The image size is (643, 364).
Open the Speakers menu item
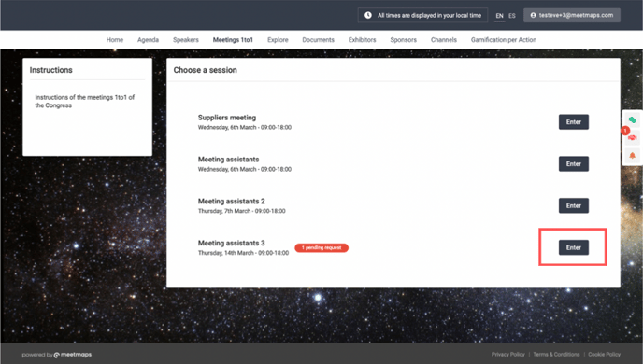point(186,40)
